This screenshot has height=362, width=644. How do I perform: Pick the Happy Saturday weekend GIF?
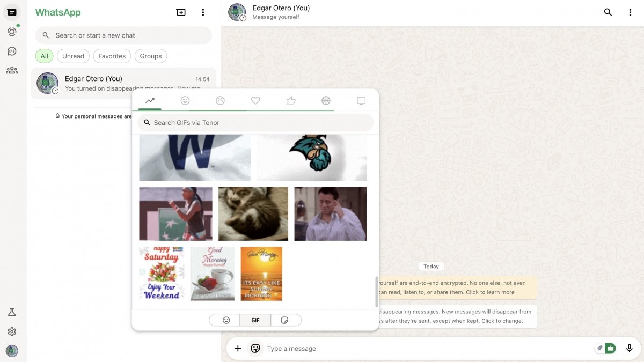click(x=162, y=274)
